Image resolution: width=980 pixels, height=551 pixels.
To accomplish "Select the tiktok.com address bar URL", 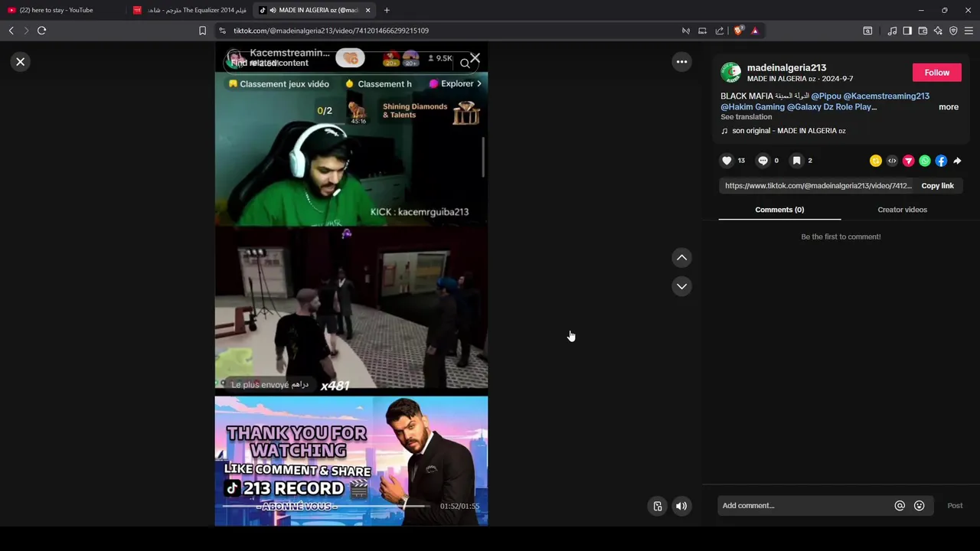I will click(x=331, y=31).
